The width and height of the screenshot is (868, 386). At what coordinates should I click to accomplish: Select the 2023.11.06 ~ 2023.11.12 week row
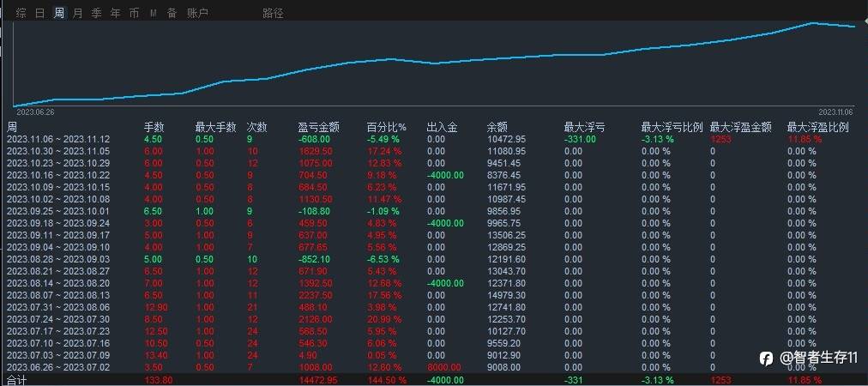pos(434,139)
